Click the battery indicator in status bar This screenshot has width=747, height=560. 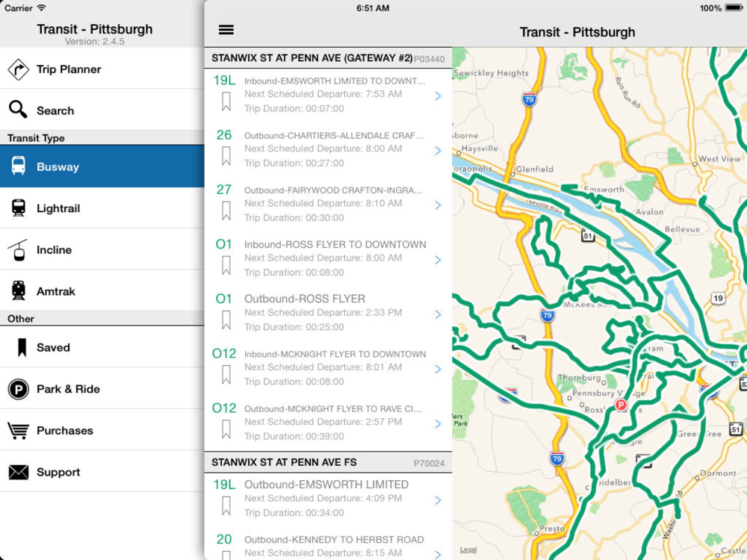coord(734,8)
